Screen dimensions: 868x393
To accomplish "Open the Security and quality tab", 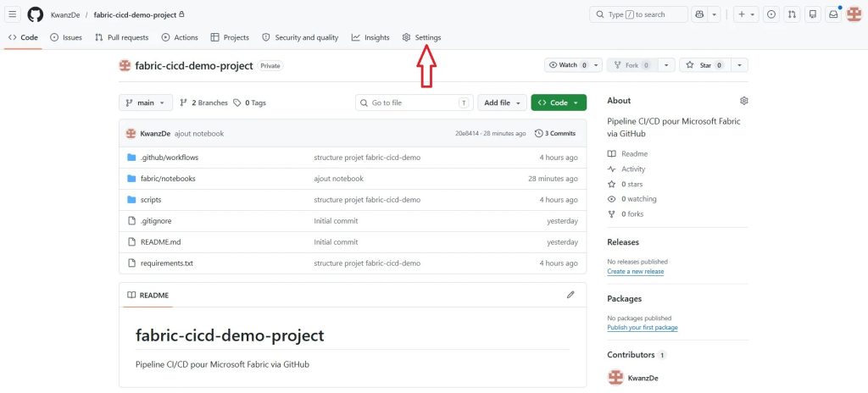I will (300, 37).
